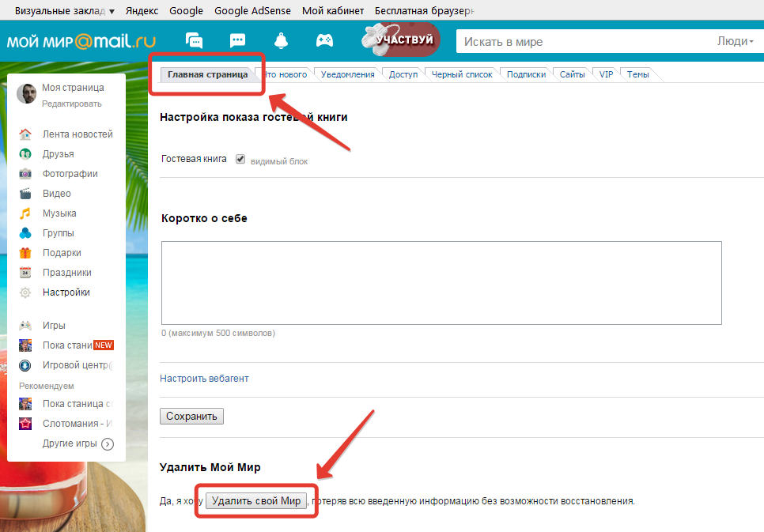
Task: Click the Коротко о себе text area
Action: pyautogui.click(x=441, y=282)
